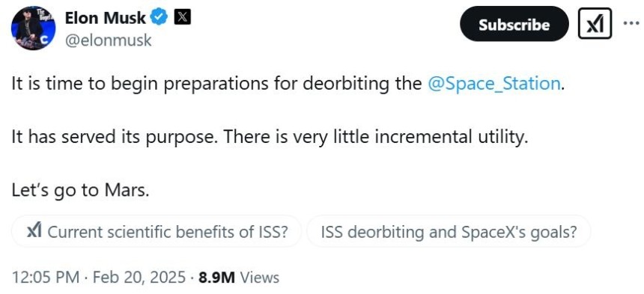The width and height of the screenshot is (644, 294).
Task: Click the 12:05 PM timestamp
Action: point(46,278)
